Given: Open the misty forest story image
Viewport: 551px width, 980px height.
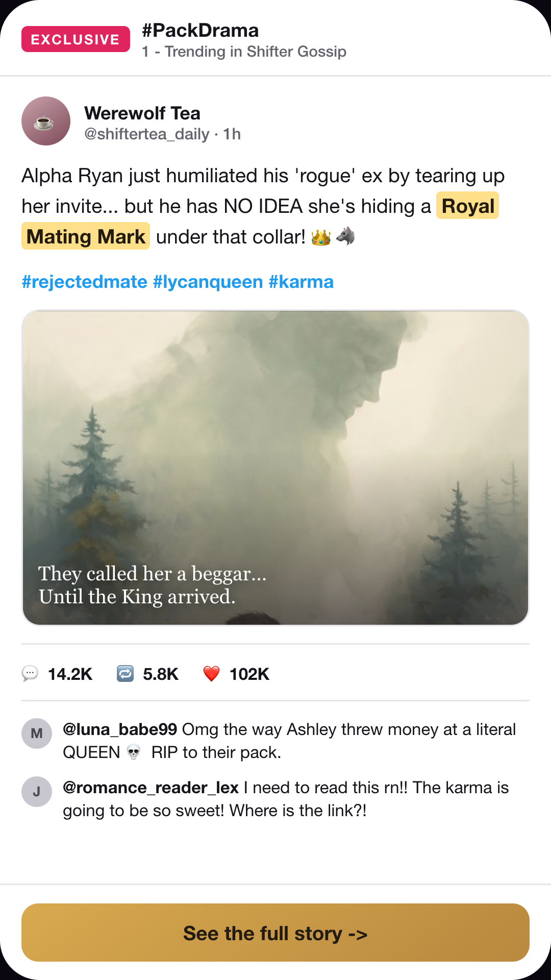Looking at the screenshot, I should (275, 468).
